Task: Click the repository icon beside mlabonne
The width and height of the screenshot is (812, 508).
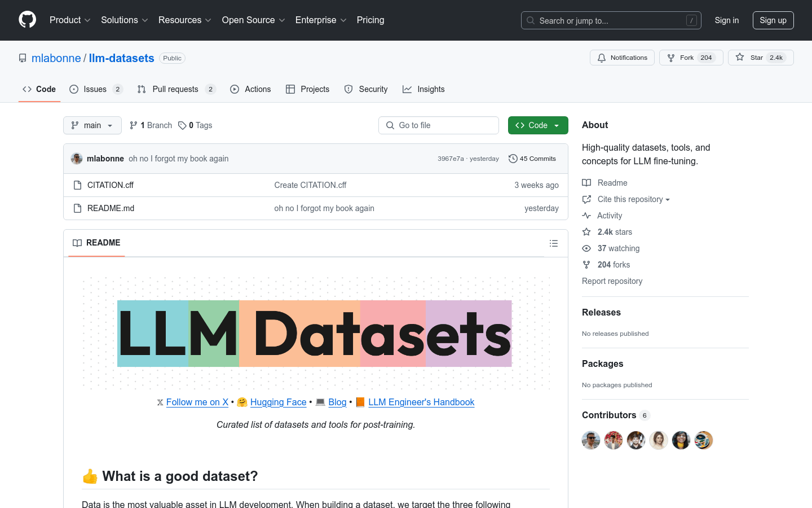Action: click(23, 58)
